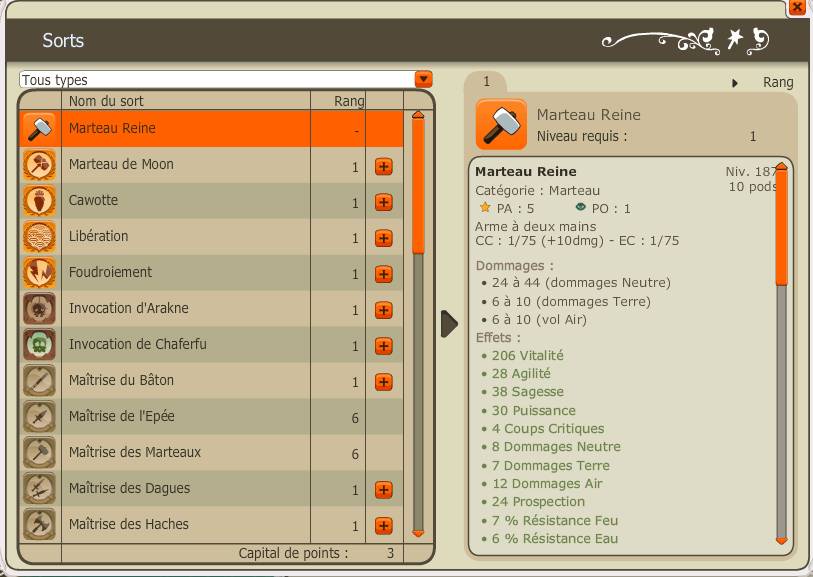Click the Invocation de Chaferfu skull icon
Screen dimensions: 813x577
click(40, 344)
